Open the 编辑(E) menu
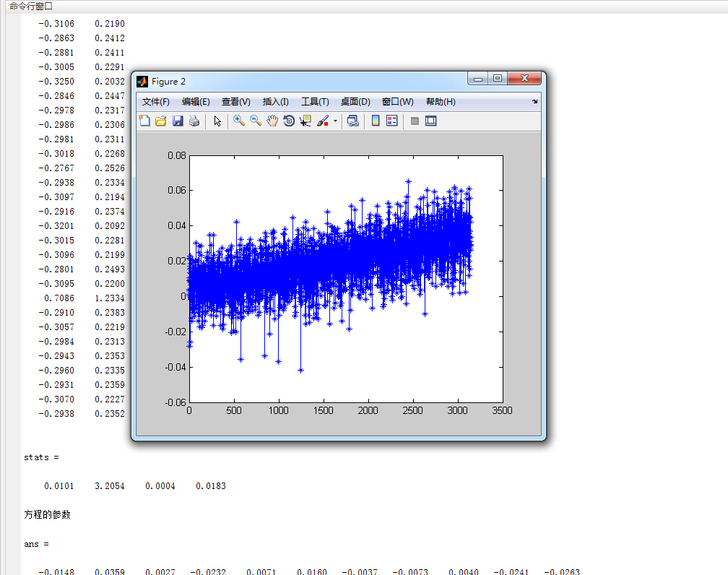728x575 pixels. (x=196, y=102)
